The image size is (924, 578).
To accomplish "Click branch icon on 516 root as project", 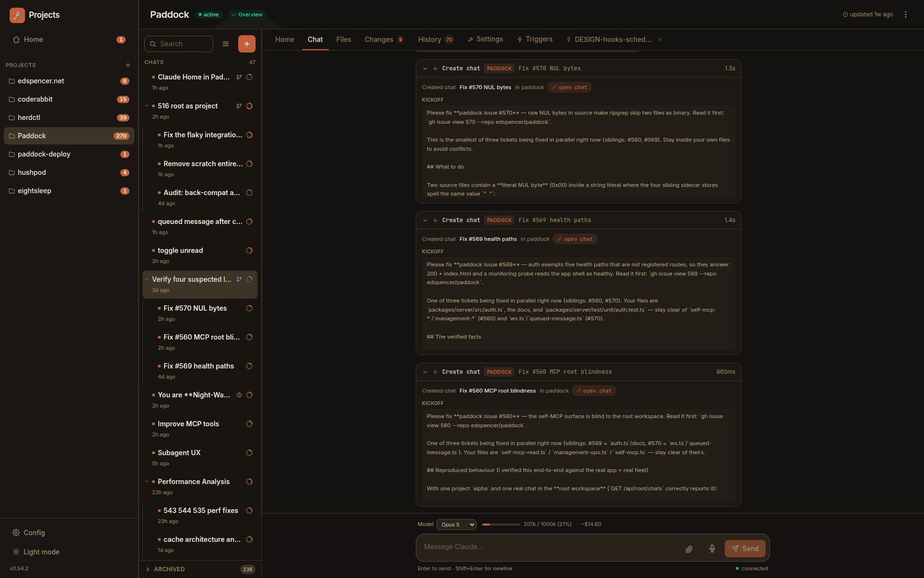I will (x=239, y=106).
